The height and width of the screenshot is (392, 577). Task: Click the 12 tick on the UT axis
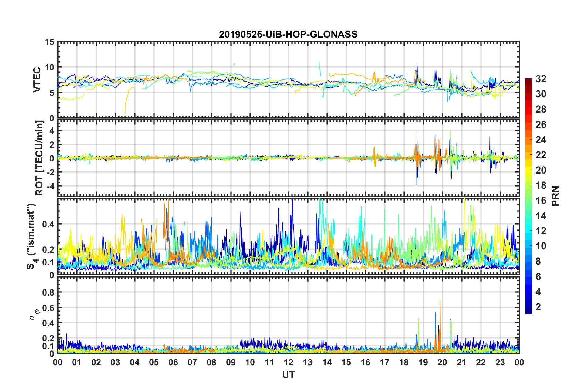coord(288,362)
